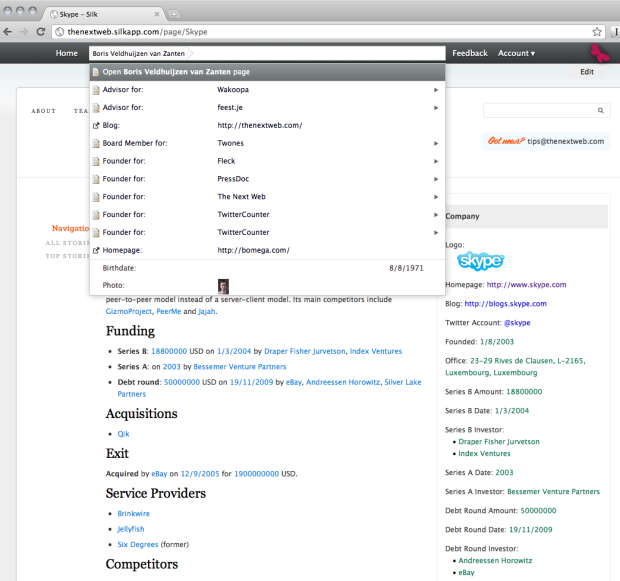
Task: Click the eBay link in the Exit section
Action: 159,474
